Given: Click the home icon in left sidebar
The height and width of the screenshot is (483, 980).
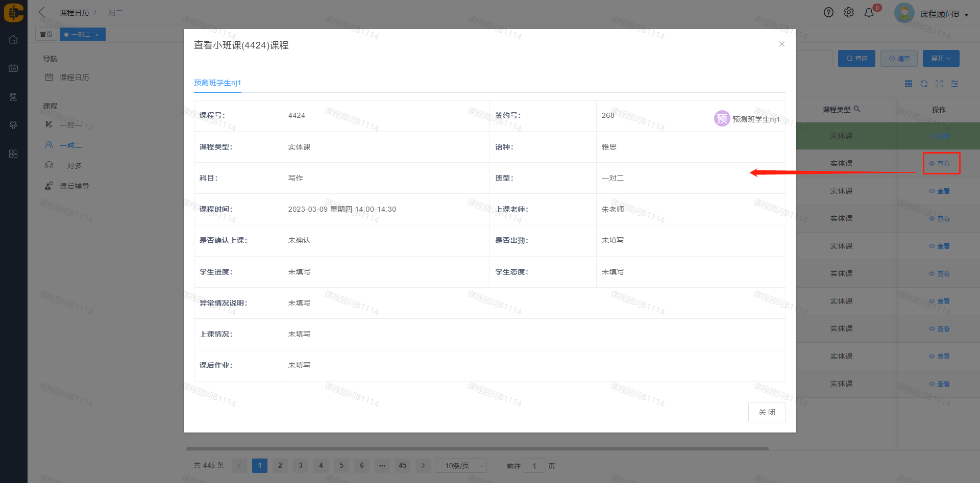Looking at the screenshot, I should [13, 40].
